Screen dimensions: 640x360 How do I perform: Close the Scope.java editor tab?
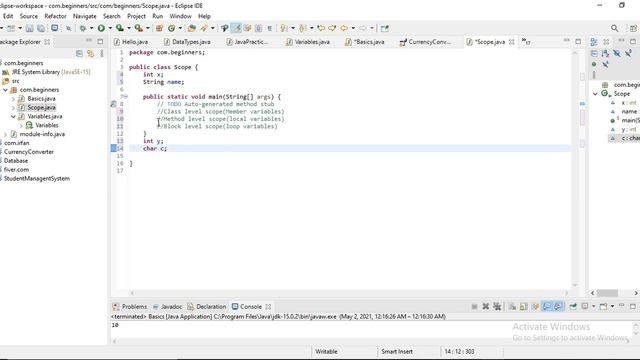click(x=511, y=42)
